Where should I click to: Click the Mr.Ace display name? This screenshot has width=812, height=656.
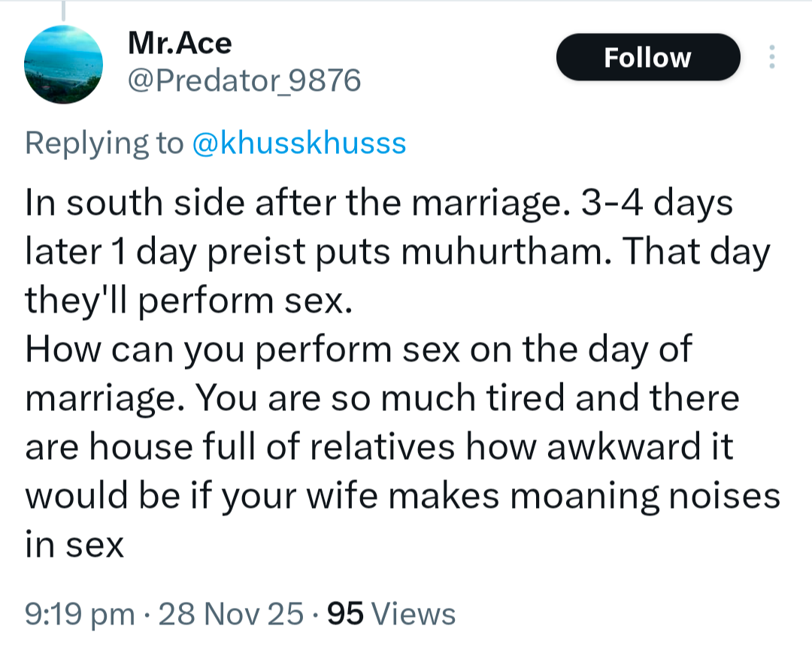pos(180,44)
